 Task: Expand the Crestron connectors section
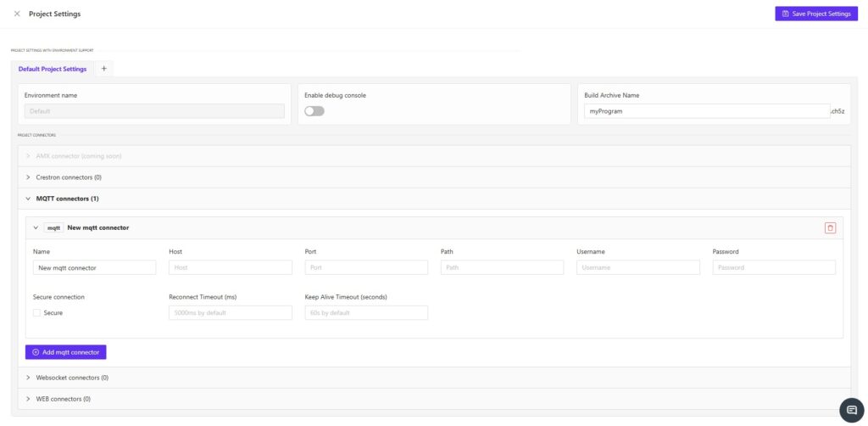pyautogui.click(x=68, y=177)
